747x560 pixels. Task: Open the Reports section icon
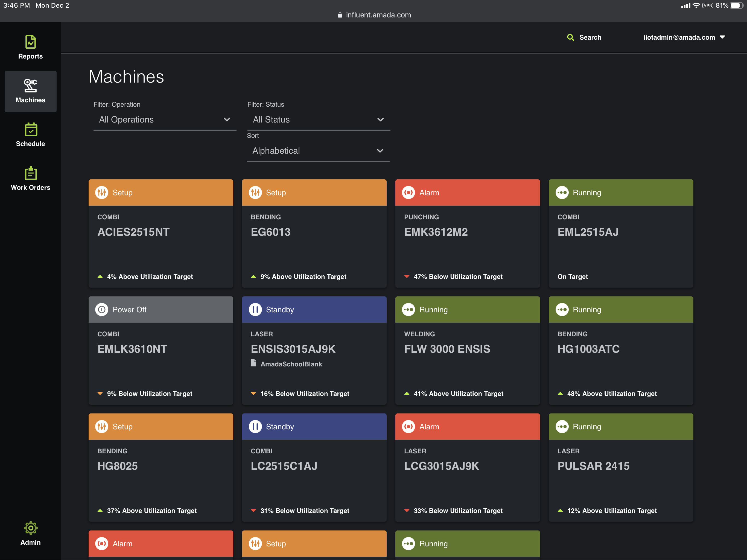click(x=30, y=42)
